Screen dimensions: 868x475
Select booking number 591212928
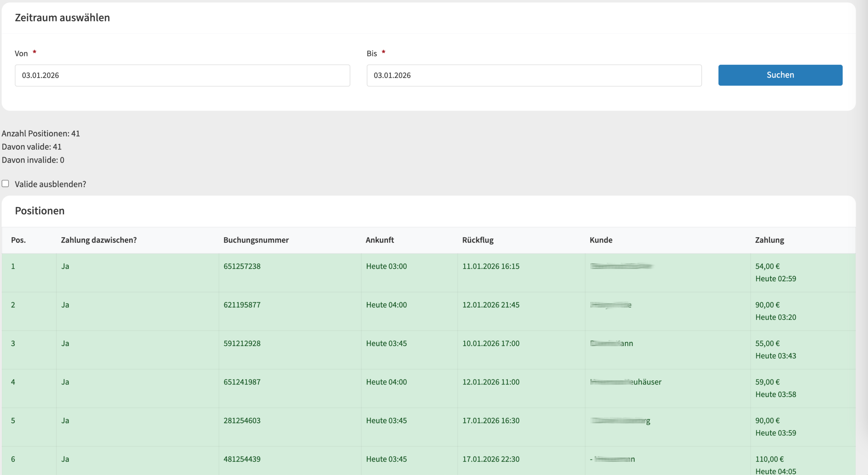point(242,343)
